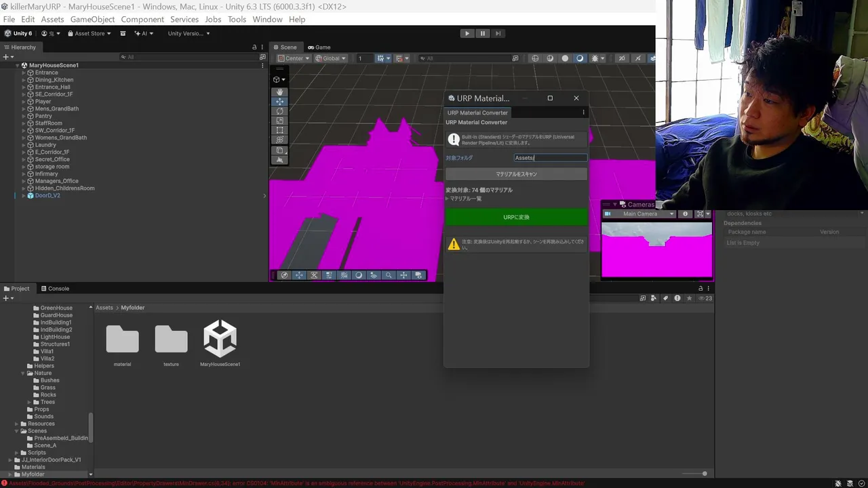
Task: Click the info icon in Cameras overlay
Action: click(x=685, y=214)
